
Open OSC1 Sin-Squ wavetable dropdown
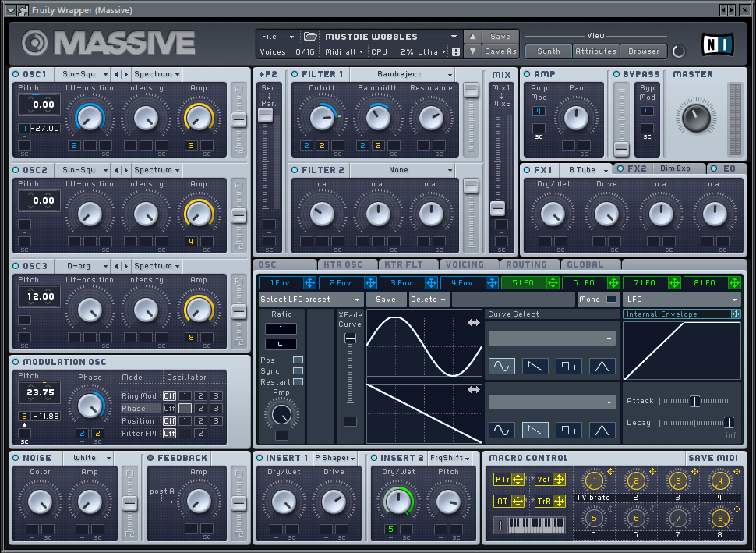click(82, 74)
